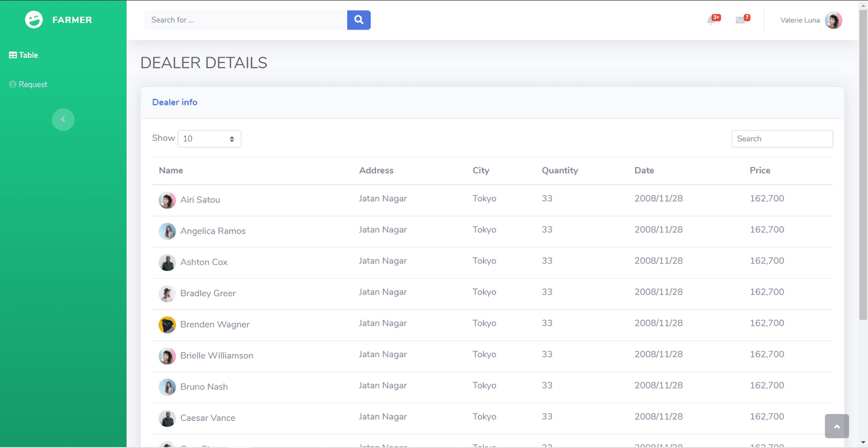Image resolution: width=868 pixels, height=448 pixels.
Task: Open the messages envelope icon
Action: point(740,20)
